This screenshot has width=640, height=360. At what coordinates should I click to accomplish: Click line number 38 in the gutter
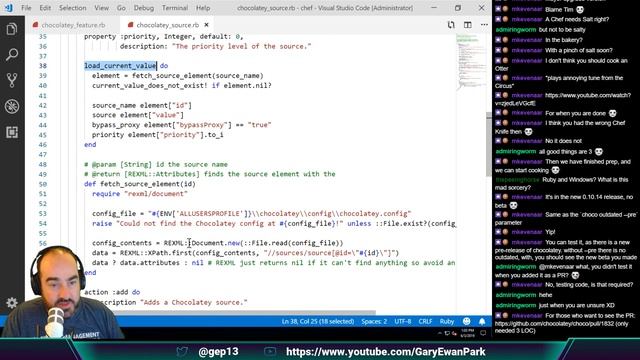pos(43,66)
